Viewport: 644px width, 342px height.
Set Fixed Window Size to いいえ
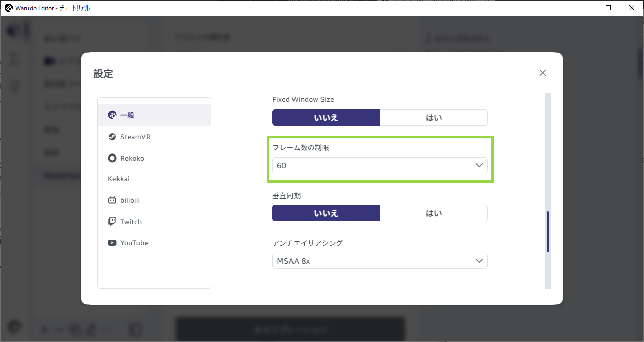tap(326, 117)
